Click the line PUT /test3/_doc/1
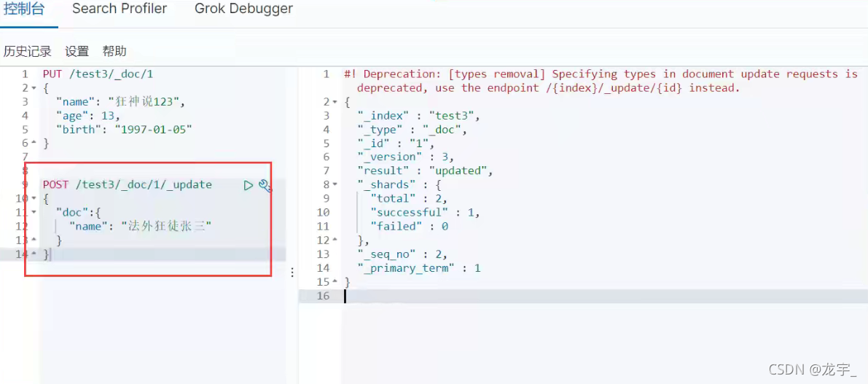The image size is (868, 384). (x=98, y=74)
